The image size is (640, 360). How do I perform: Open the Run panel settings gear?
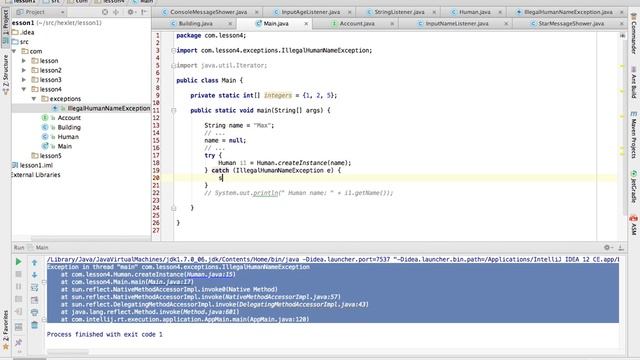607,247
